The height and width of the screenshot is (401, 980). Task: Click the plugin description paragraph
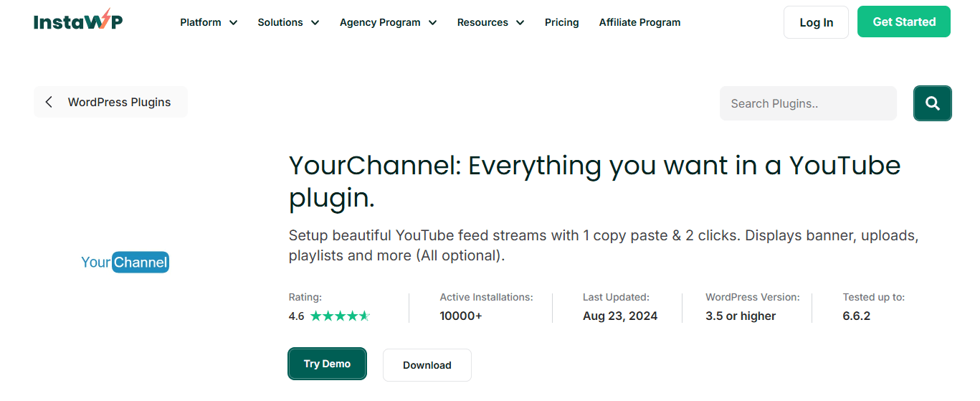(604, 245)
